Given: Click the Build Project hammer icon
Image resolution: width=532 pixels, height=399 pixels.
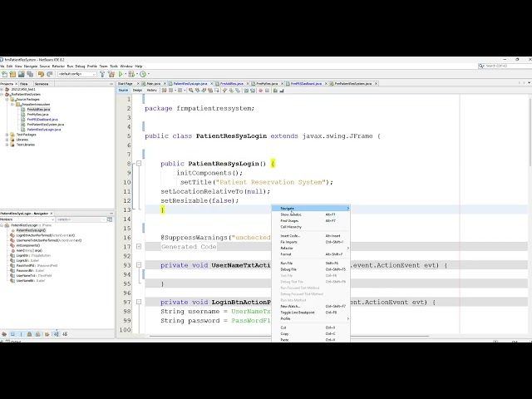Looking at the screenshot, I should click(x=102, y=74).
